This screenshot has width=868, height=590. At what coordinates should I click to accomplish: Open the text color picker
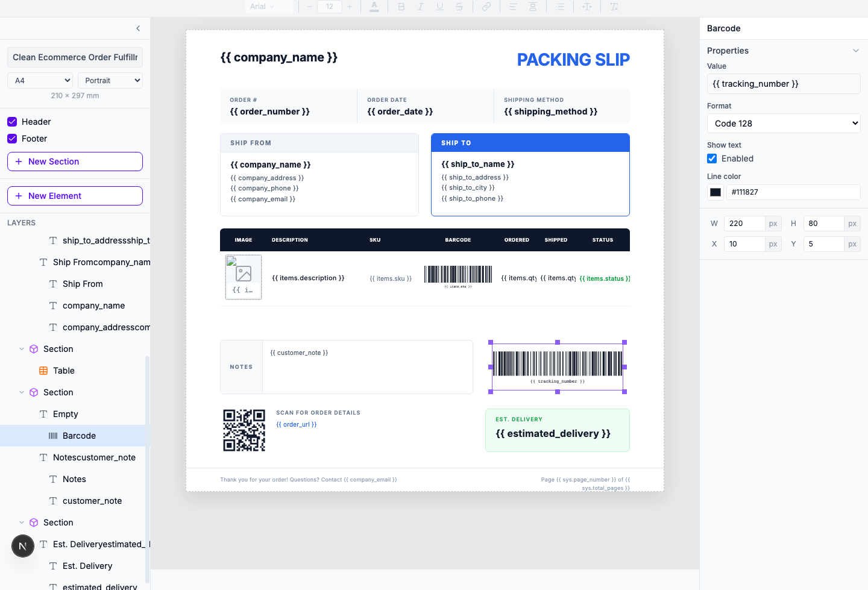click(374, 7)
